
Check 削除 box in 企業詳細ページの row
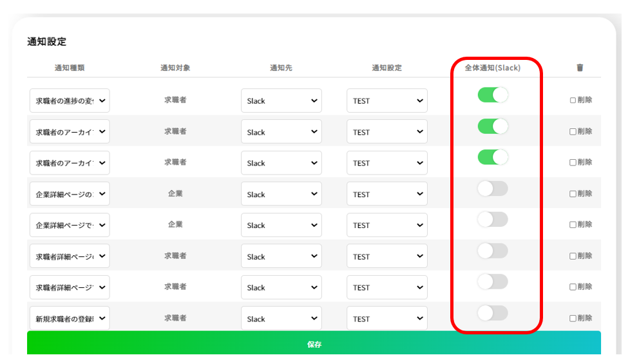tap(573, 194)
